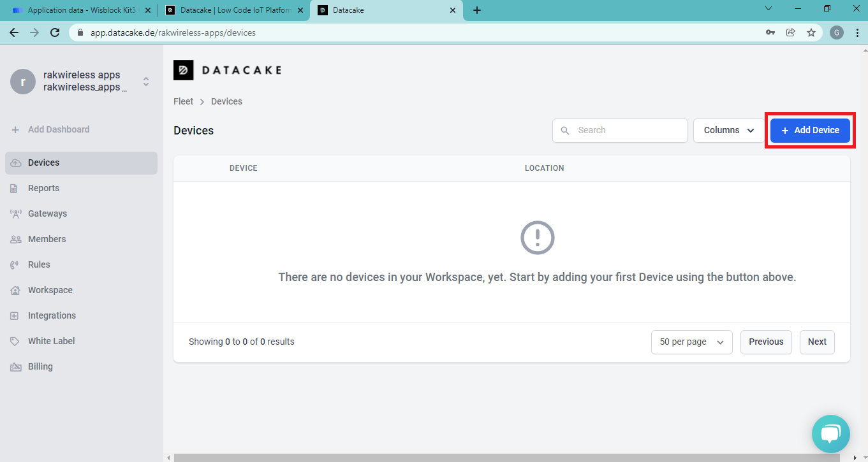Viewport: 868px width, 462px height.
Task: Click the Billing icon in sidebar
Action: point(16,367)
